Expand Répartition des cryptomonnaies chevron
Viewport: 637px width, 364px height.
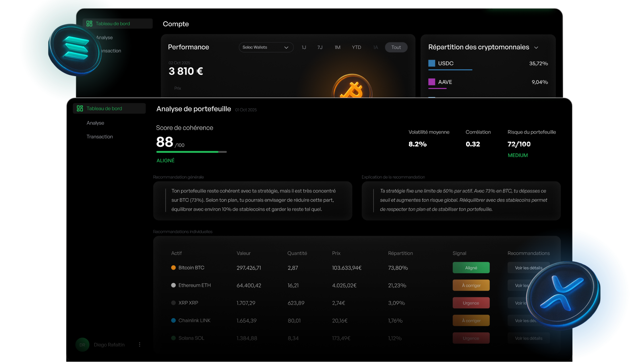(536, 47)
